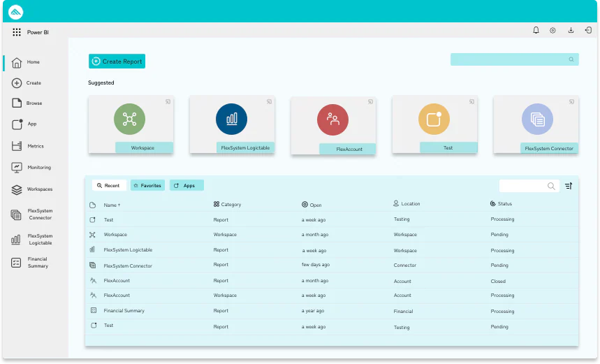Click the Category column header

click(x=227, y=205)
